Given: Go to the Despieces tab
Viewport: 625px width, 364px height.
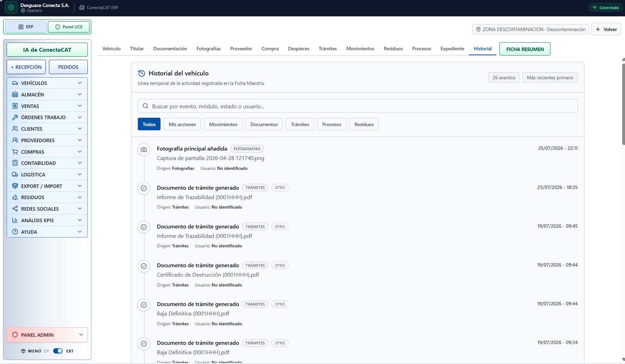Looking at the screenshot, I should tap(299, 49).
